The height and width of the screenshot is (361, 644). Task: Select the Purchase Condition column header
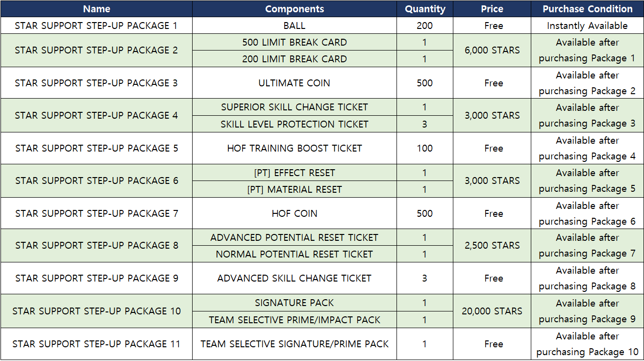(587, 9)
